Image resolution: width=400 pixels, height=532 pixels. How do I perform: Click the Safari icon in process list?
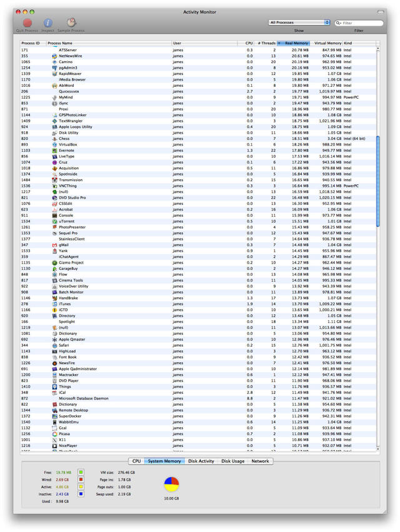55,345
